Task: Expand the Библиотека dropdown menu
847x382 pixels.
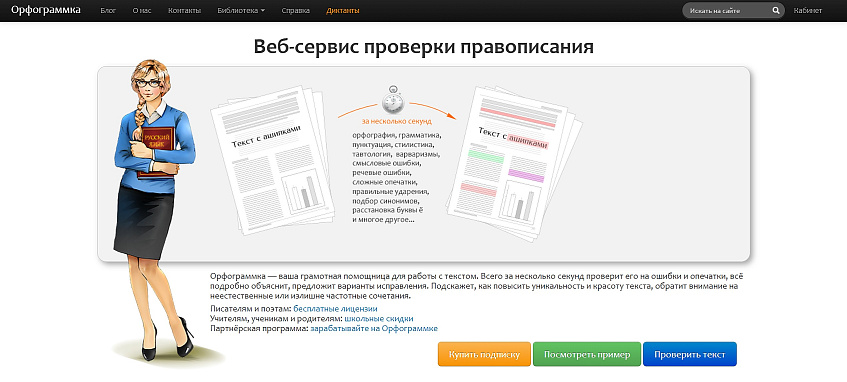Action: [241, 10]
